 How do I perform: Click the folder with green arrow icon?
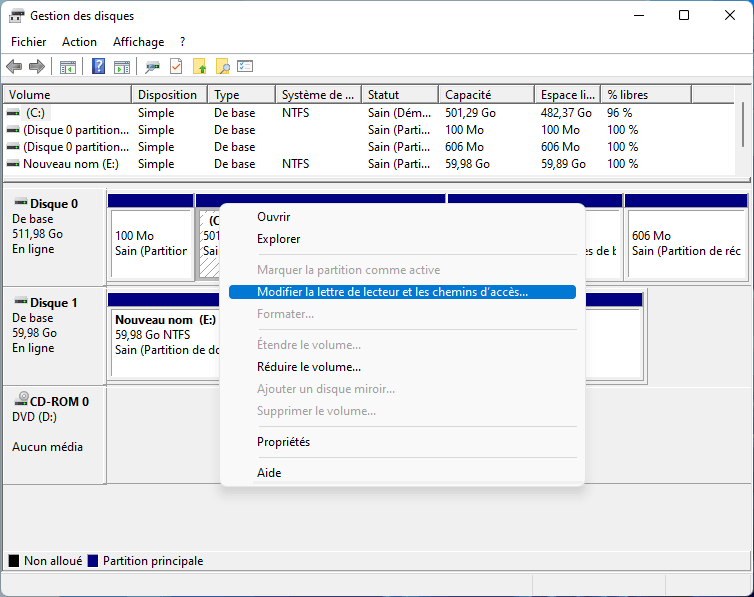point(199,67)
